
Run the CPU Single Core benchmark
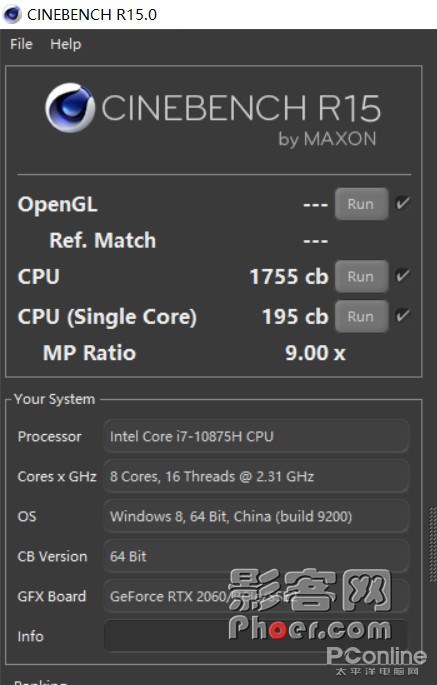point(361,316)
